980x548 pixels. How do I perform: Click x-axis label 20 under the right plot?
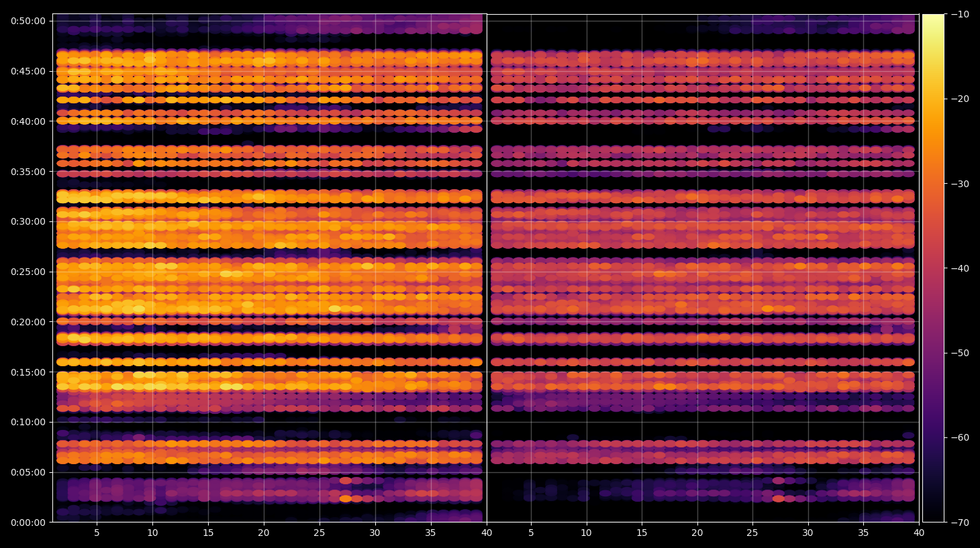(697, 533)
